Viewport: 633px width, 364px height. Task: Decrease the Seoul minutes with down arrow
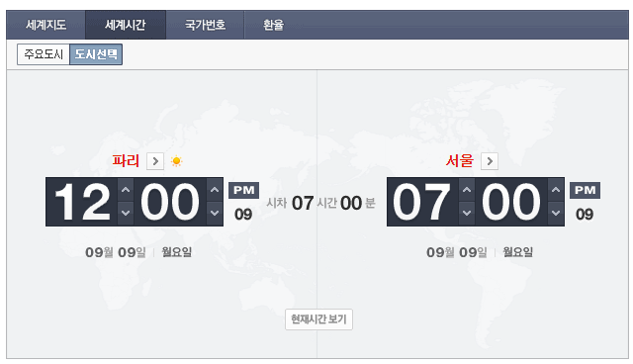(x=556, y=213)
